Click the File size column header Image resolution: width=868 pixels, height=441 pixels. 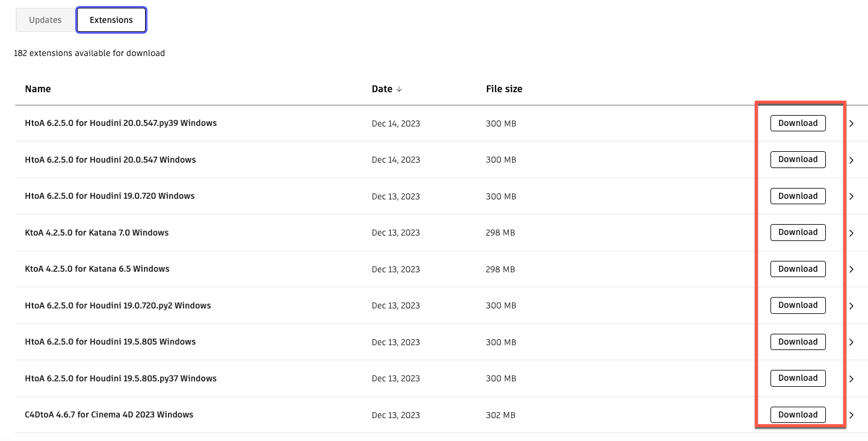pyautogui.click(x=504, y=89)
